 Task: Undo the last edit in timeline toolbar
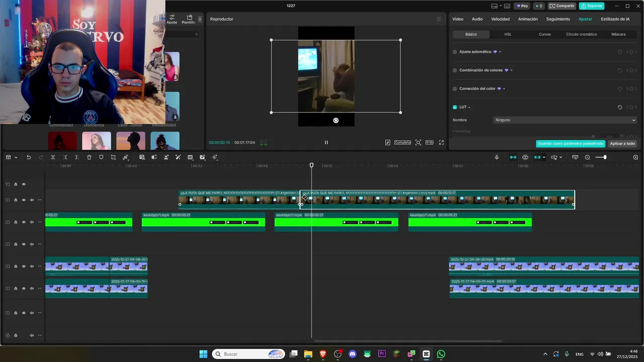click(29, 157)
